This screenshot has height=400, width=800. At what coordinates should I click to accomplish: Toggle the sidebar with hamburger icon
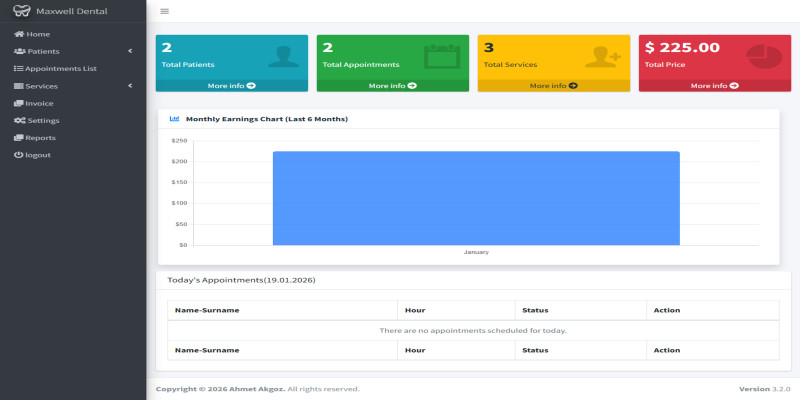(164, 11)
